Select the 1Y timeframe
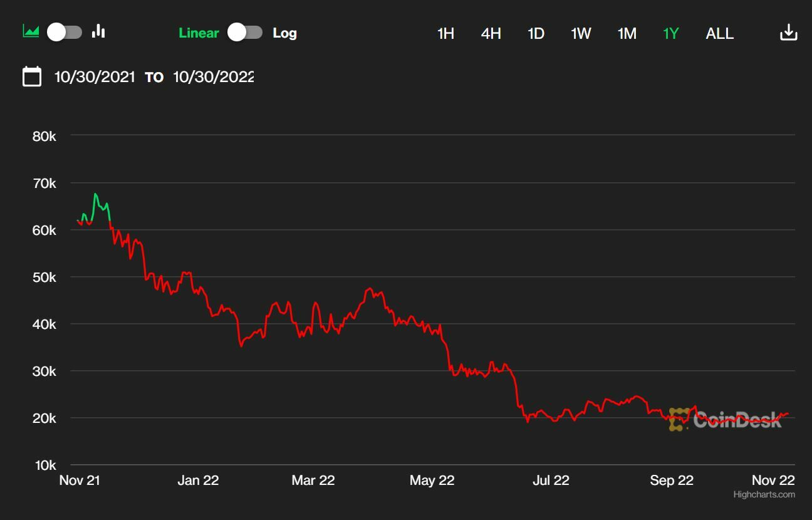The width and height of the screenshot is (812, 520). [x=671, y=33]
